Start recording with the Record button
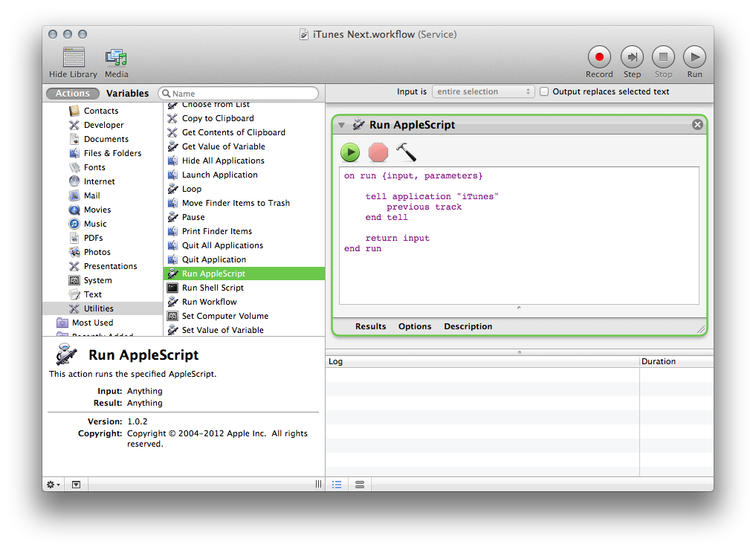 (599, 57)
